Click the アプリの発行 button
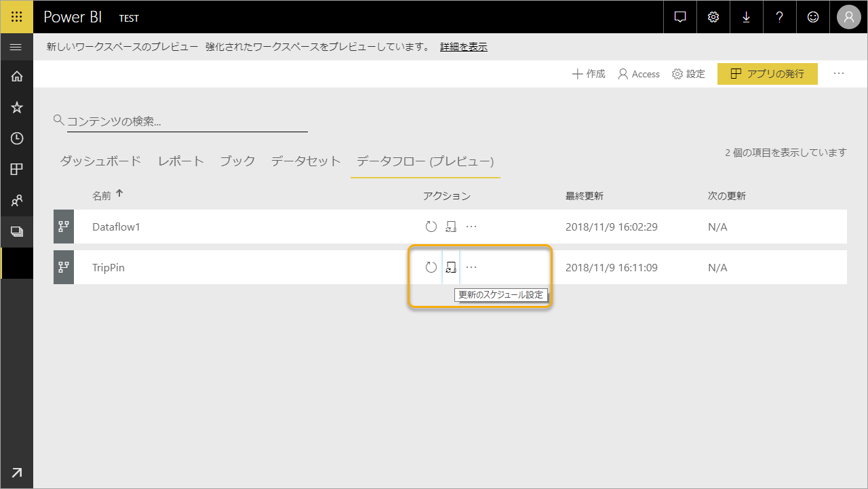Screen dimensions: 868x489 (767, 73)
